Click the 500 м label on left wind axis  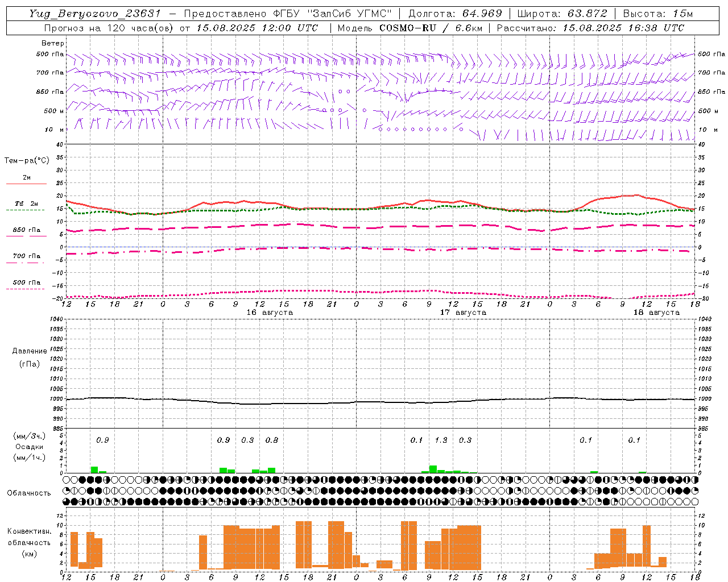53,111
